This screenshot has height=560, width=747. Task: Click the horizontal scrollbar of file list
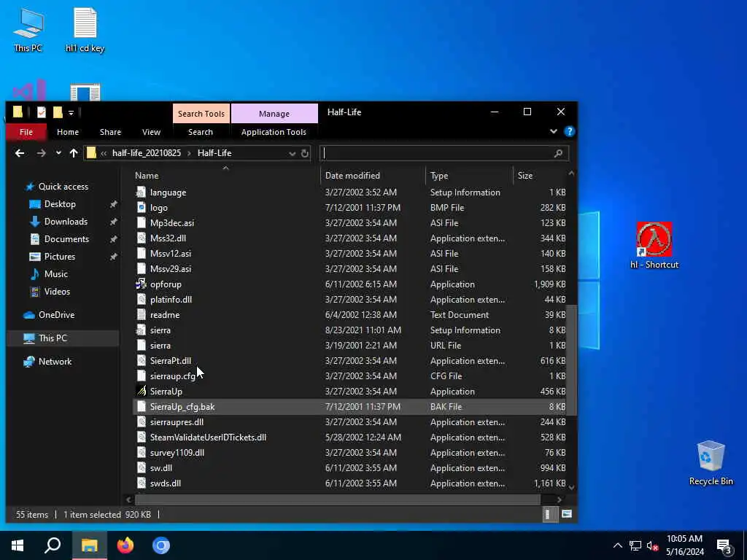click(338, 499)
